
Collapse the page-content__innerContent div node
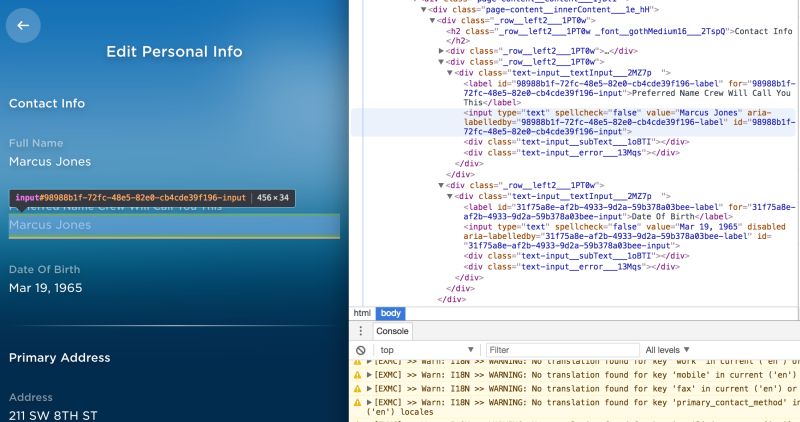423,10
